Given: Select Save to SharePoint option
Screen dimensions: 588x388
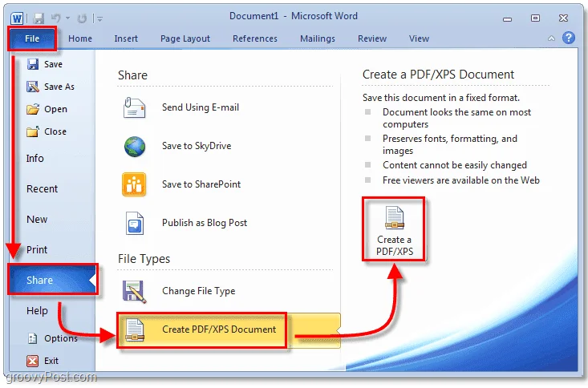Looking at the screenshot, I should coord(201,184).
